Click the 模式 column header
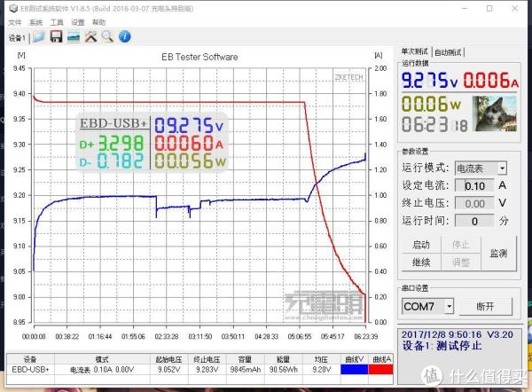 [x=102, y=359]
